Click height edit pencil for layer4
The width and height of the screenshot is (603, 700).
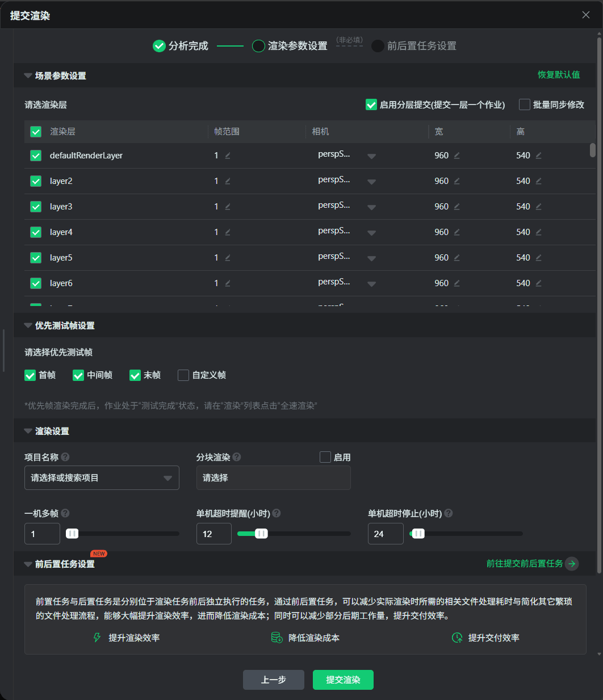tap(539, 232)
